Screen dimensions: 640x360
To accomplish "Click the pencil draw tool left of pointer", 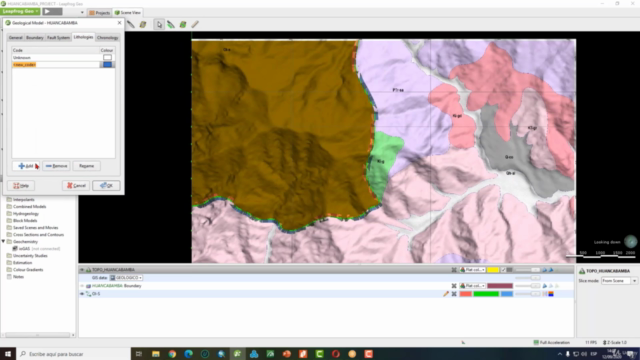I will click(131, 25).
